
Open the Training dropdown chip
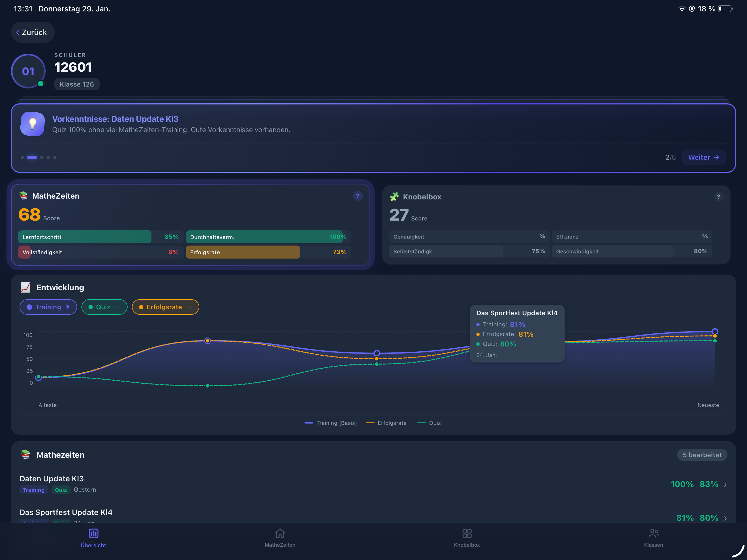tap(48, 307)
